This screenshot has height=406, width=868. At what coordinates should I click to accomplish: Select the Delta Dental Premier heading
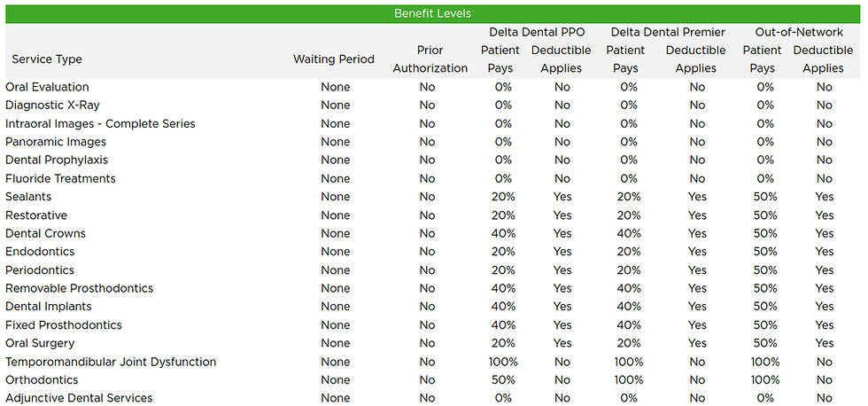[667, 32]
